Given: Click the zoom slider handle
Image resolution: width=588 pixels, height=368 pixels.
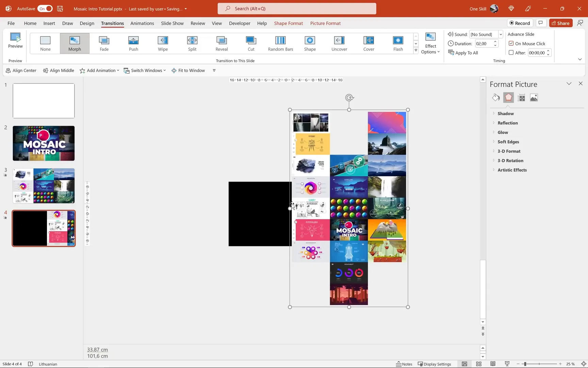Looking at the screenshot, I should [525, 364].
